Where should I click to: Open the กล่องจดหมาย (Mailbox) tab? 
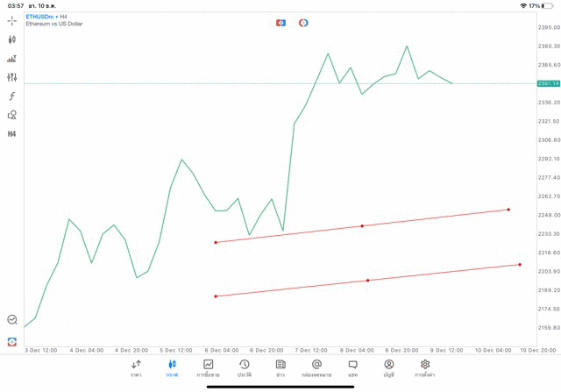coord(316,368)
